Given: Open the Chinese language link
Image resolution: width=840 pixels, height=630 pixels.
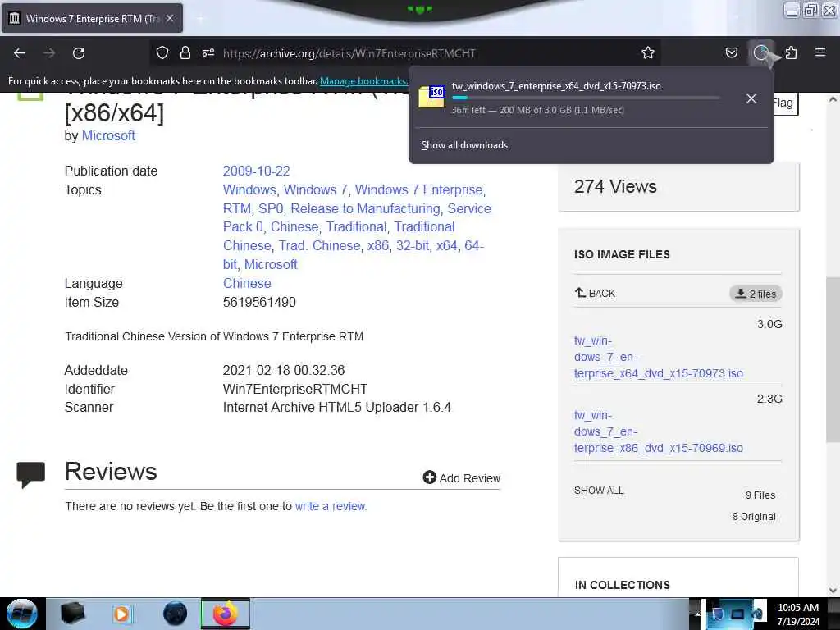Looking at the screenshot, I should click(247, 283).
